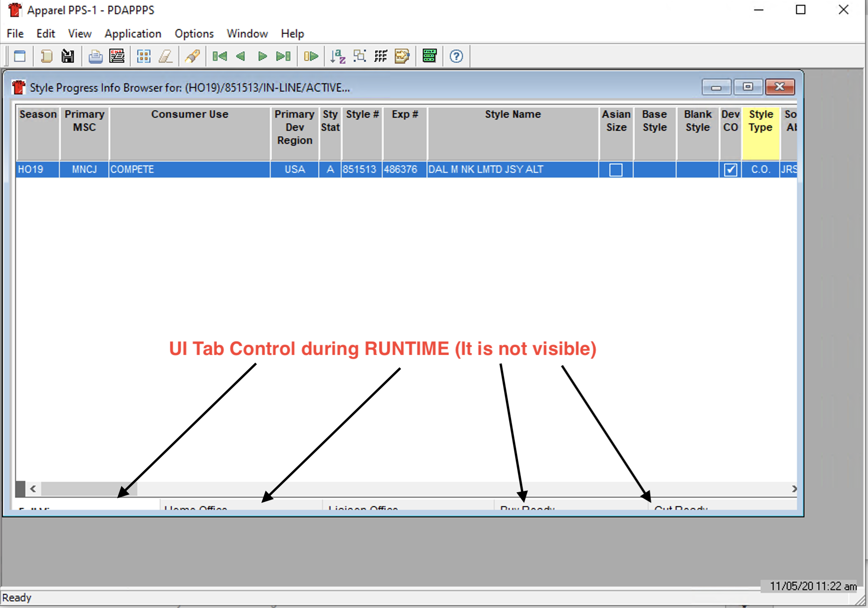Uncheck the Dev CO checkbox

[730, 170]
